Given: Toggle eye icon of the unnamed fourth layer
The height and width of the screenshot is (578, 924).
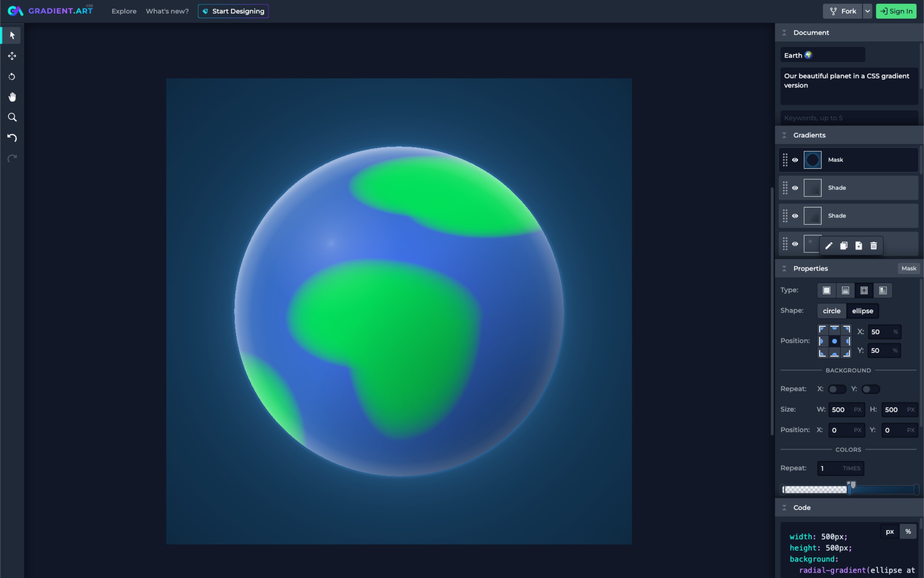Looking at the screenshot, I should [795, 244].
